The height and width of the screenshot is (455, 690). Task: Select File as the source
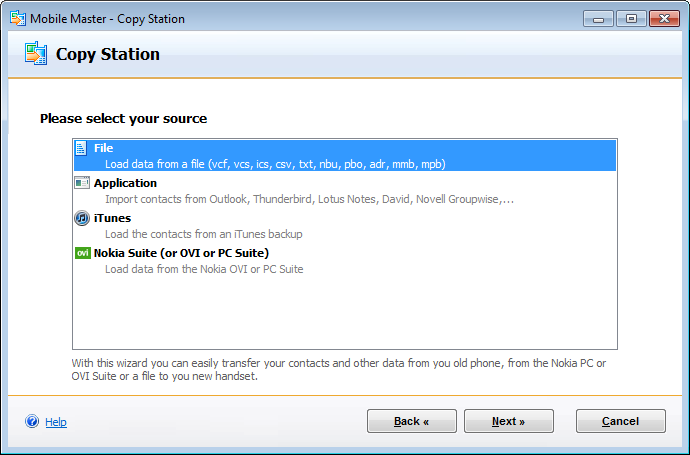coord(104,148)
